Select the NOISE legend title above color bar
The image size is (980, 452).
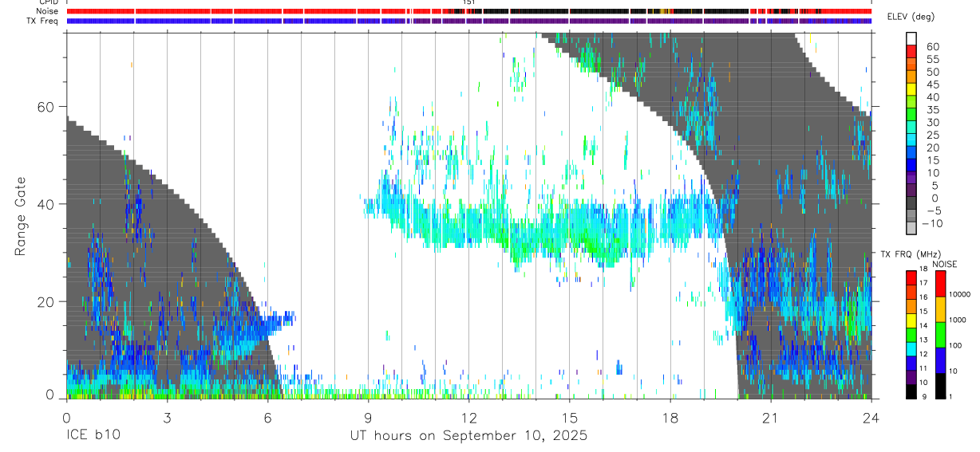pos(943,264)
